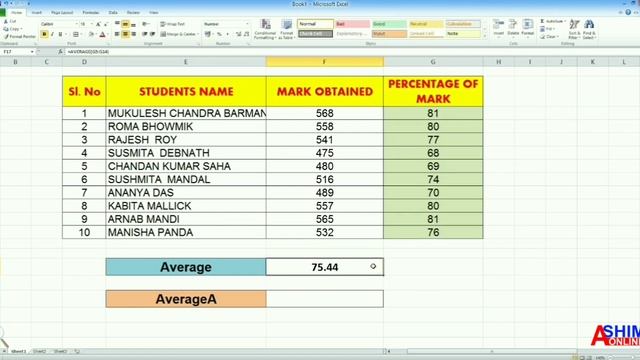Click the Increase Font Size button
This screenshot has height=360, width=640.
click(98, 24)
